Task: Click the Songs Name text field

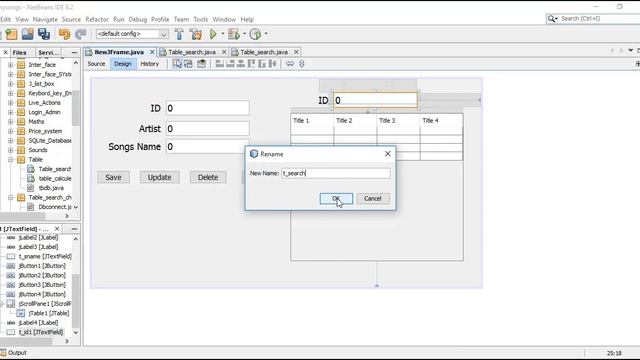Action: [x=207, y=147]
